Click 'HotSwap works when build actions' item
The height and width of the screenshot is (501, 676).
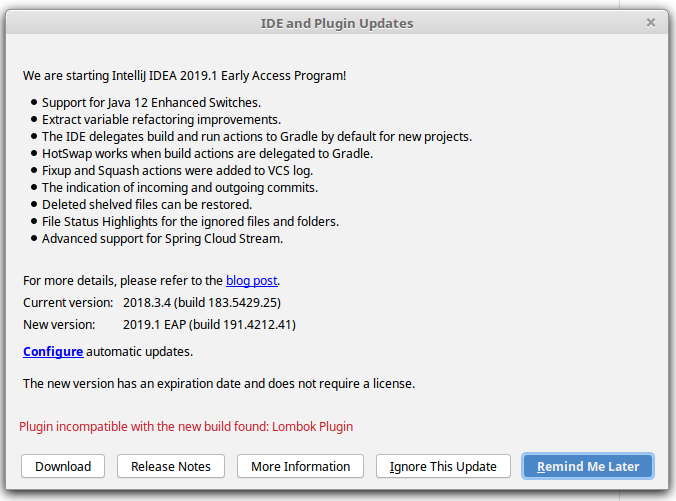207,153
